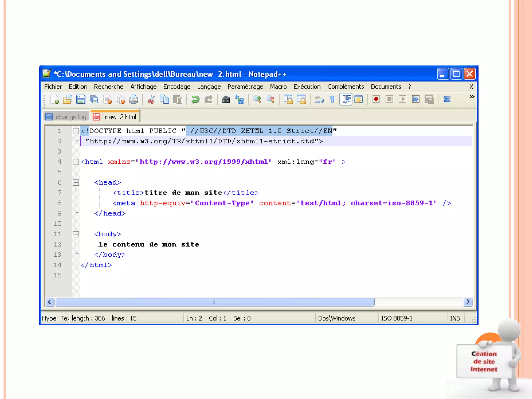Click the horizontal scrollbar thumb

tap(215, 302)
